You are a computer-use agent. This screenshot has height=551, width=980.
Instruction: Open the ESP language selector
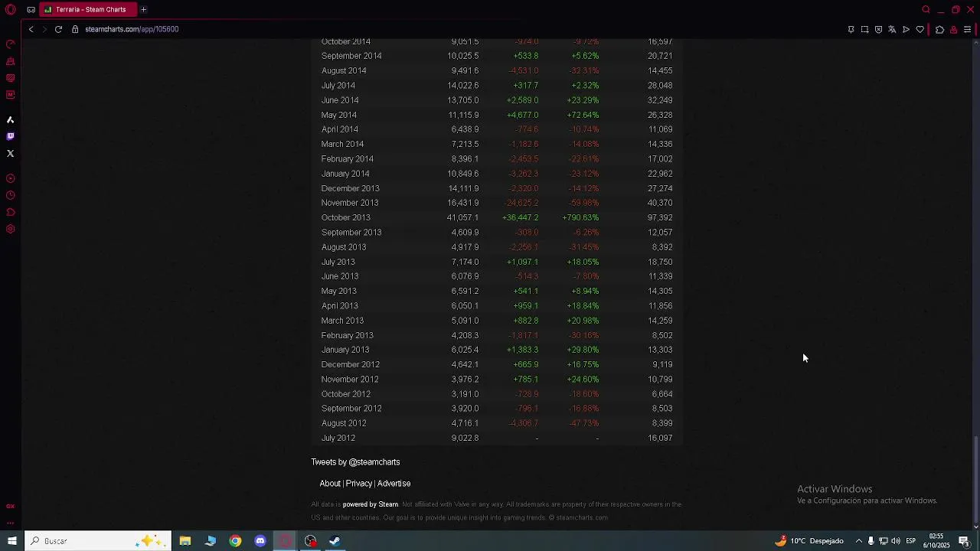911,541
